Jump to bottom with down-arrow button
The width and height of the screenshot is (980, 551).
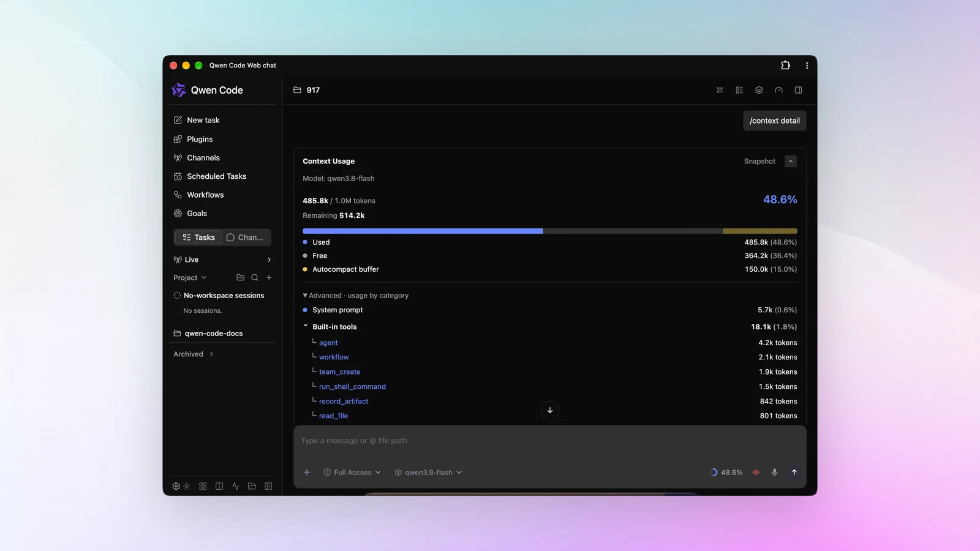click(x=550, y=410)
